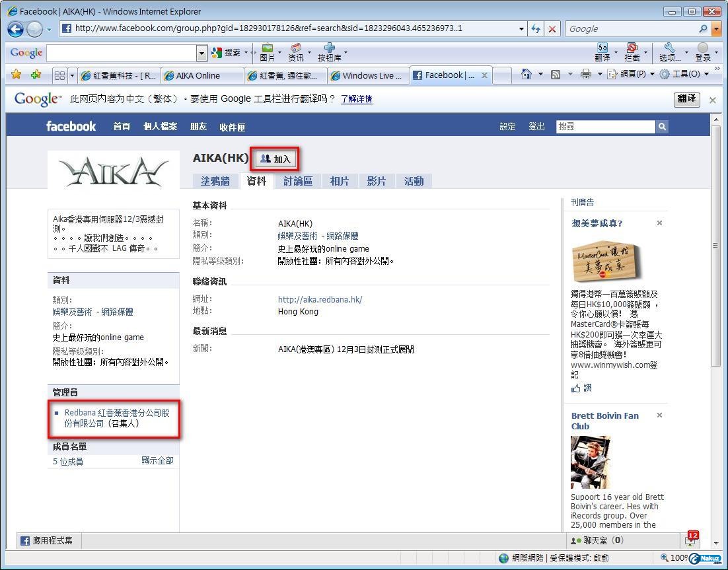This screenshot has width=728, height=570.
Task: Open the 討論區 tab of the group
Action: [x=297, y=181]
